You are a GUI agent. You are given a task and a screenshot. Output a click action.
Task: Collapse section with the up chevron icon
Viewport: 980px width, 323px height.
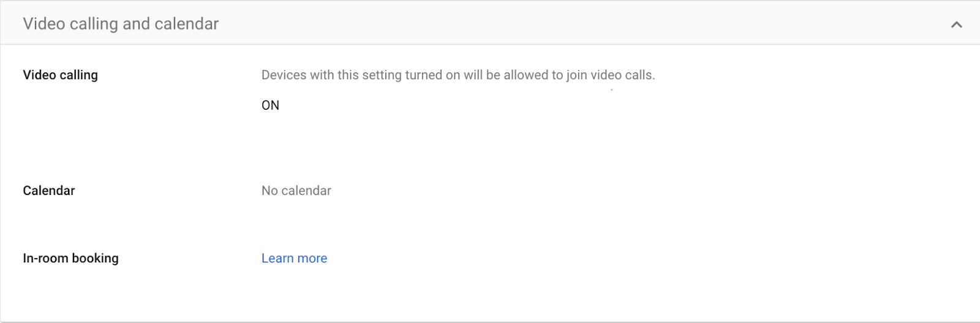(x=956, y=25)
